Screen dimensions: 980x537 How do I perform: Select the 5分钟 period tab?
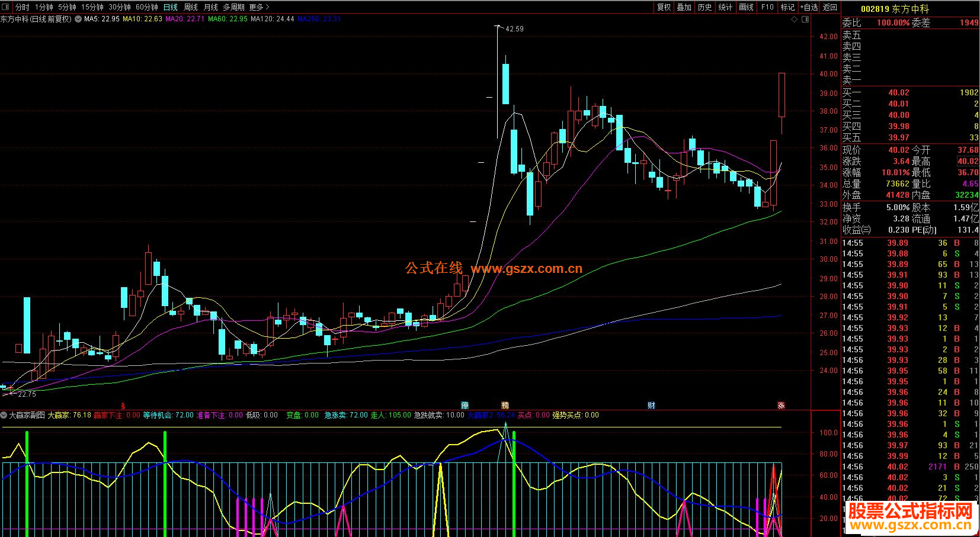[67, 7]
